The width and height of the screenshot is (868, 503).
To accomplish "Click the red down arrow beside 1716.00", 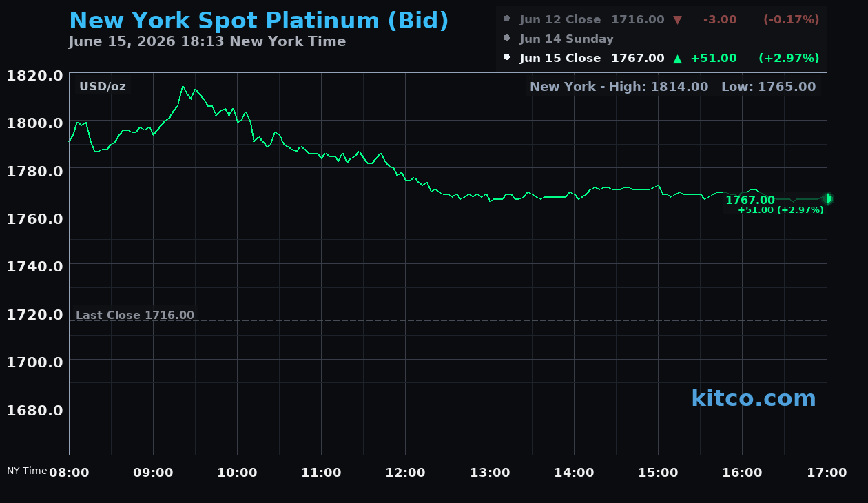I will tap(677, 20).
